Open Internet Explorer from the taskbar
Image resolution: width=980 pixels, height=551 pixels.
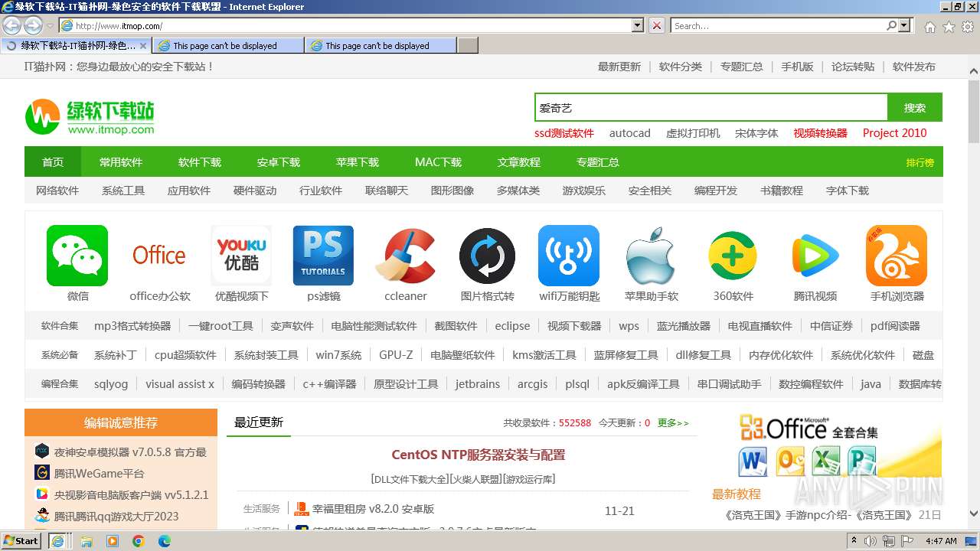58,541
